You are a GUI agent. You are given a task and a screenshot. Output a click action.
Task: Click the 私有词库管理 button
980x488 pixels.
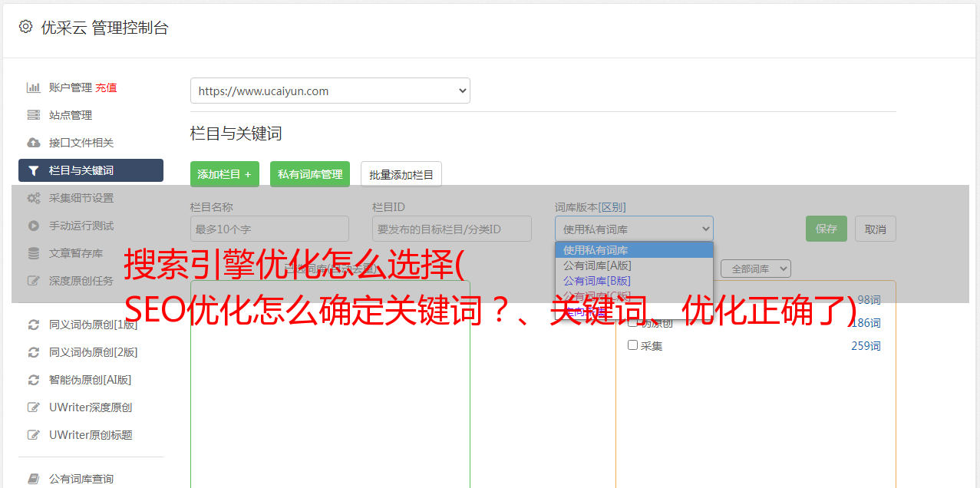point(310,174)
